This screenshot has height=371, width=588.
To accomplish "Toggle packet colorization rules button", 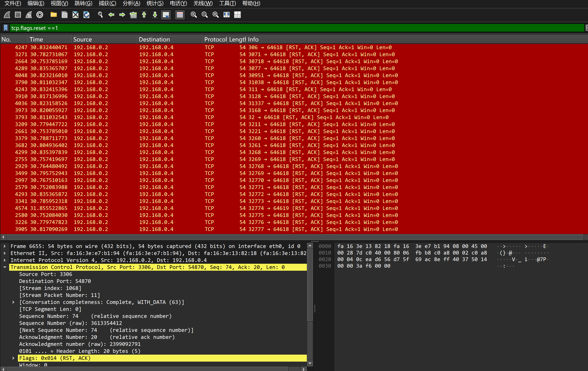I will click(180, 15).
